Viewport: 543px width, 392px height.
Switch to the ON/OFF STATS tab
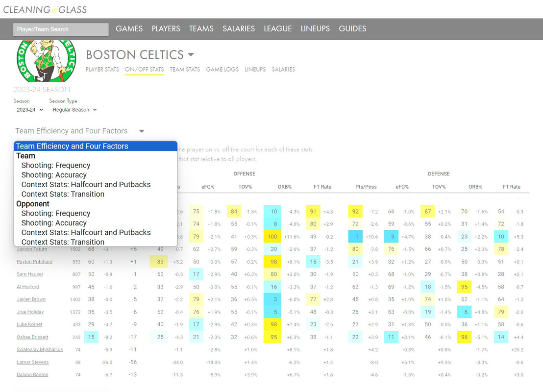tap(145, 69)
